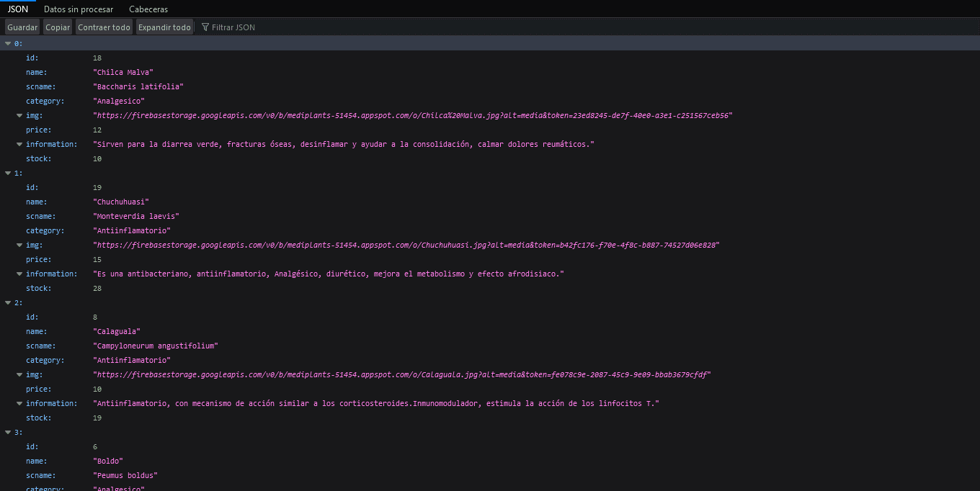Select the Chilca Malva "Analgesico" category value
980x491 pixels.
tap(119, 101)
